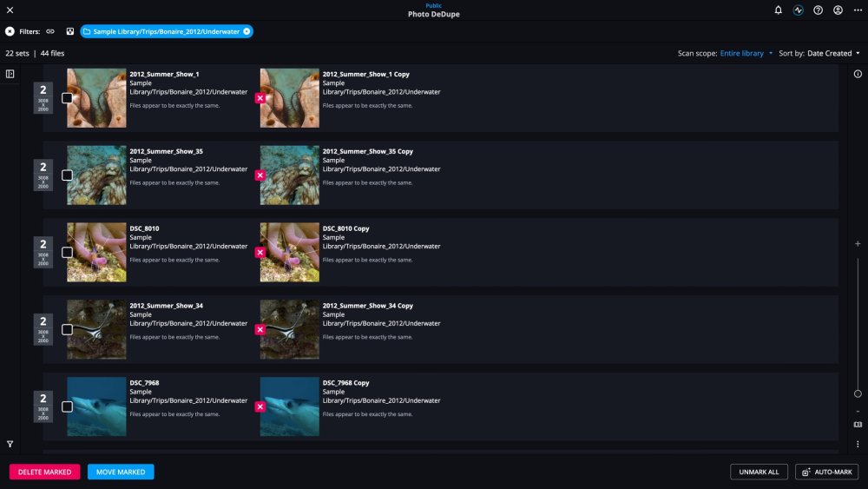Click Unmark All button

click(x=759, y=472)
